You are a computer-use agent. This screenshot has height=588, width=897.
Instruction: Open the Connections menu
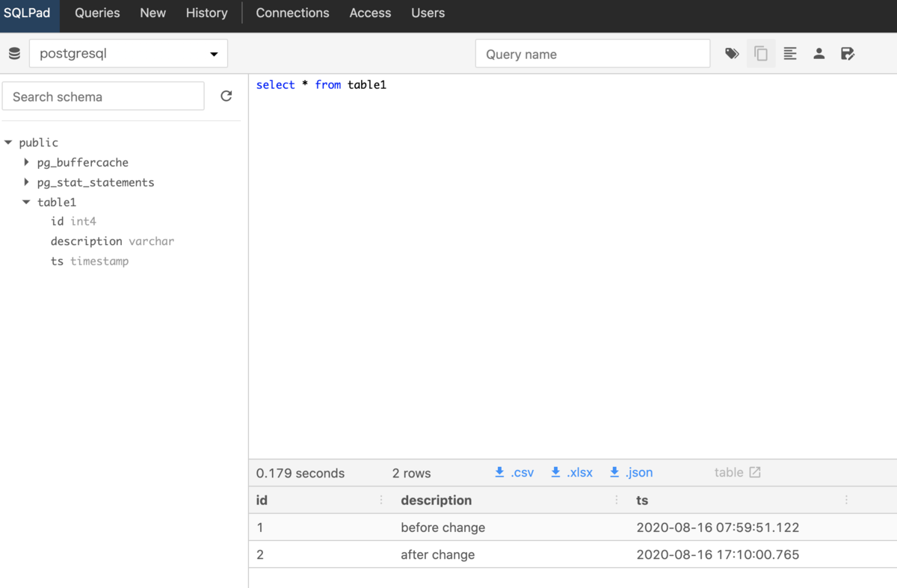pyautogui.click(x=292, y=13)
